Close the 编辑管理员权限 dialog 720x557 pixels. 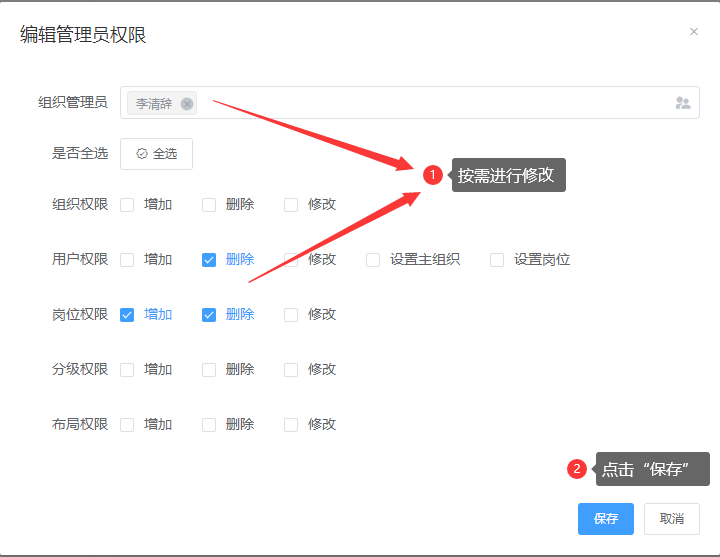coord(694,32)
